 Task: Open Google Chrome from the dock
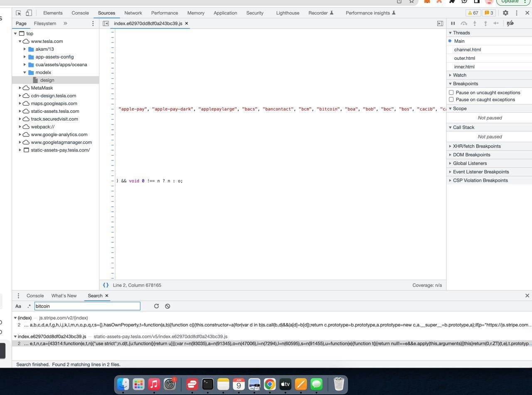pos(270,384)
